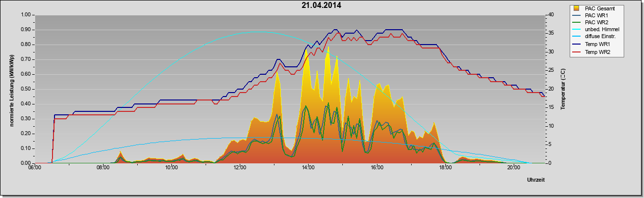This screenshot has height=198, width=644.
Task: Click the Uhrzeit axis title
Action: pyautogui.click(x=536, y=180)
